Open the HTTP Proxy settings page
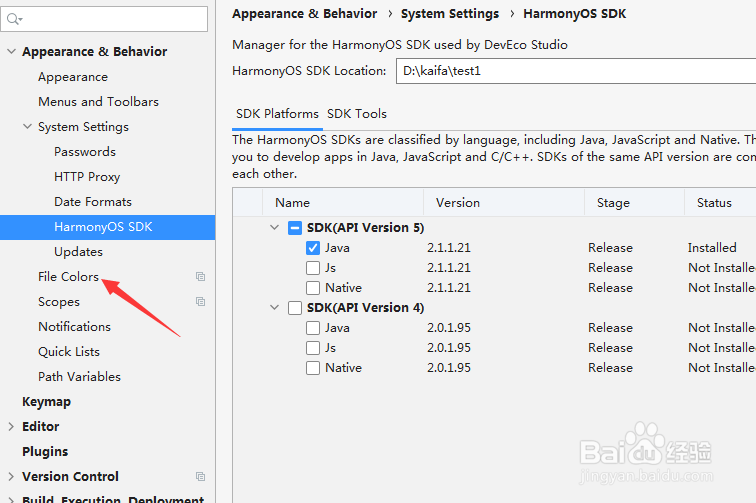The image size is (756, 503). click(x=87, y=177)
